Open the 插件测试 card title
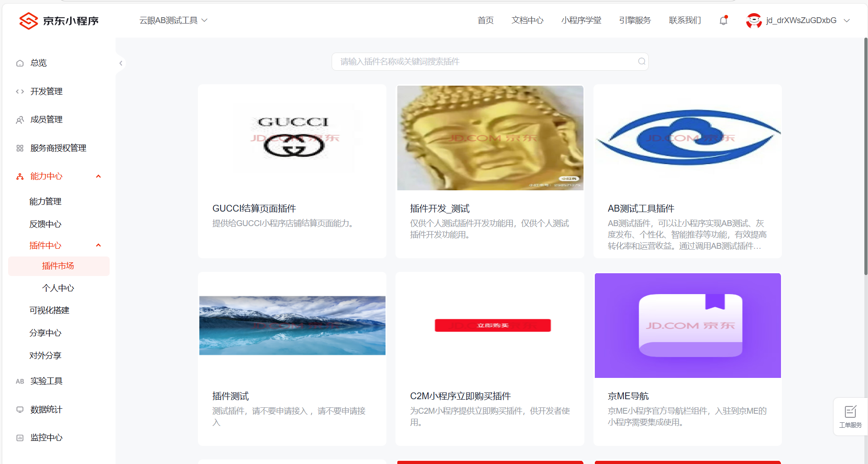This screenshot has width=868, height=464. [231, 396]
